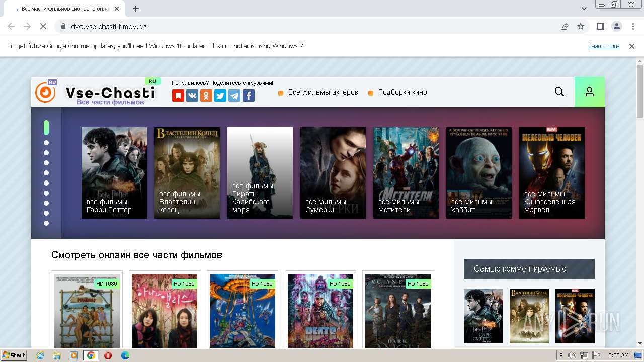Image resolution: width=644 pixels, height=362 pixels.
Task: Click the address bar URL field
Action: point(307,27)
